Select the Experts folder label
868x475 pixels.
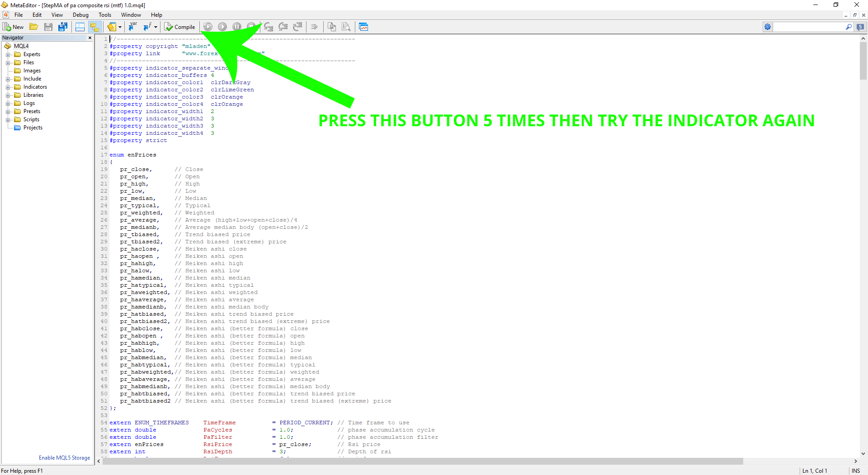tap(32, 54)
